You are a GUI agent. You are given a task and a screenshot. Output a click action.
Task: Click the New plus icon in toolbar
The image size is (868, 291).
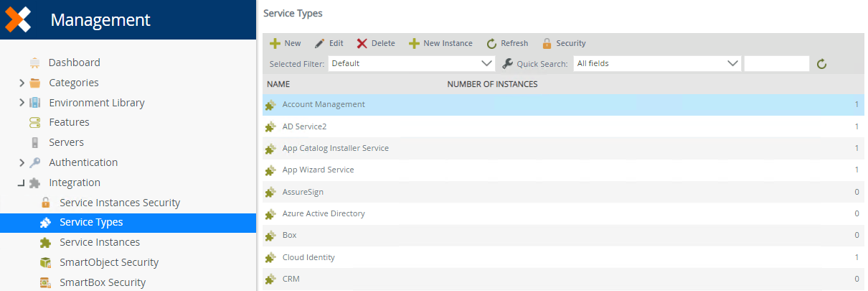274,43
